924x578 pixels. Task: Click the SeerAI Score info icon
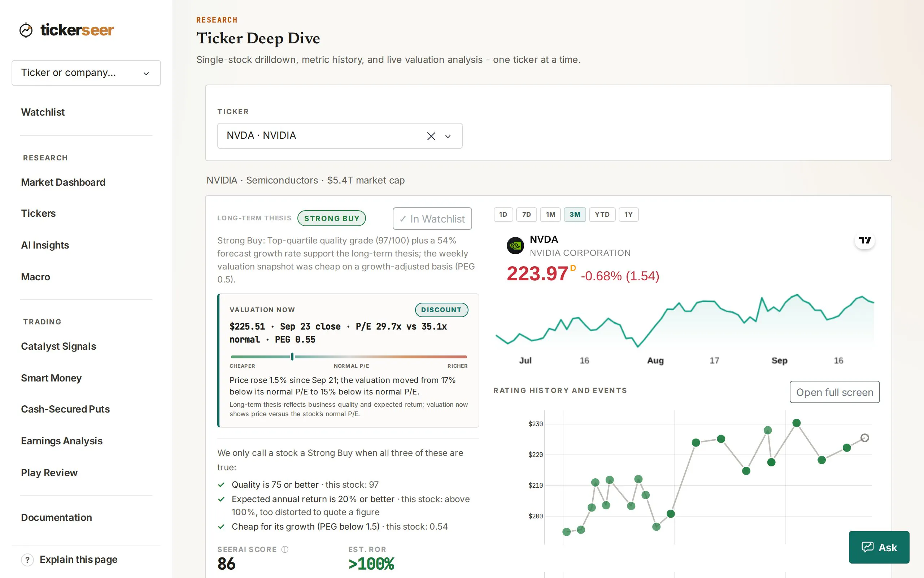285,549
